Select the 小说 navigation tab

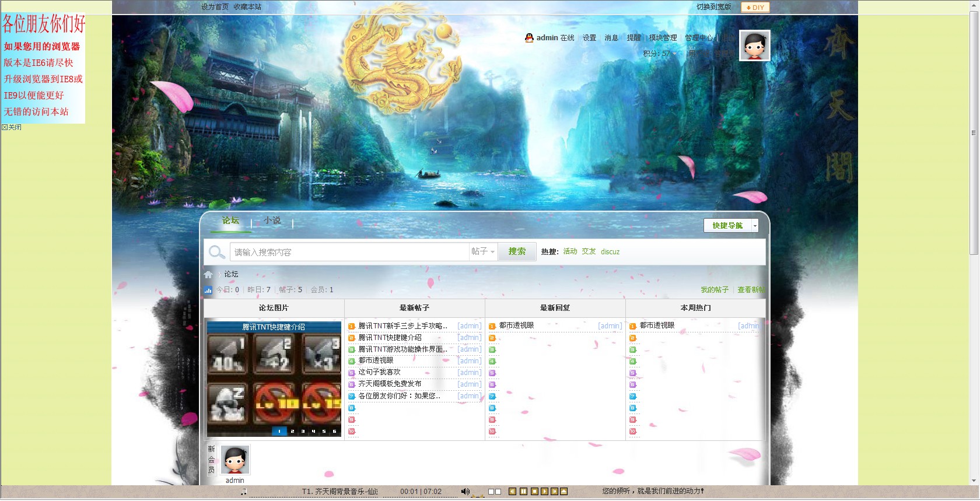272,220
